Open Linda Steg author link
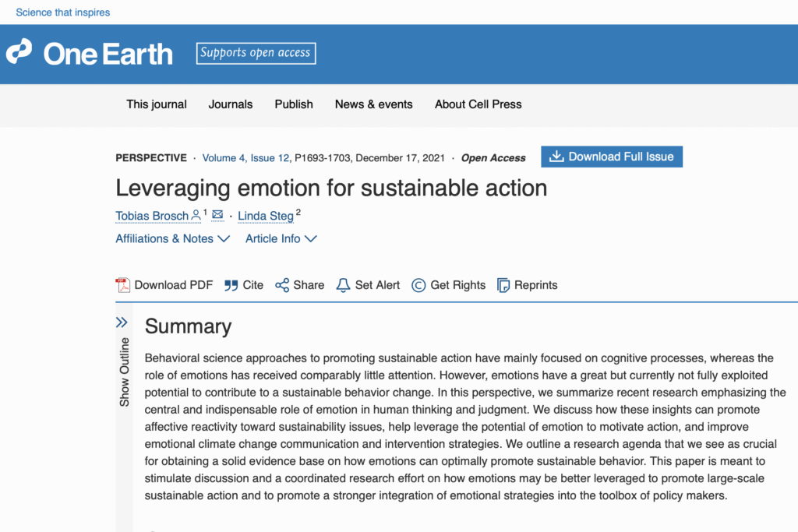Image resolution: width=798 pixels, height=532 pixels. (266, 217)
